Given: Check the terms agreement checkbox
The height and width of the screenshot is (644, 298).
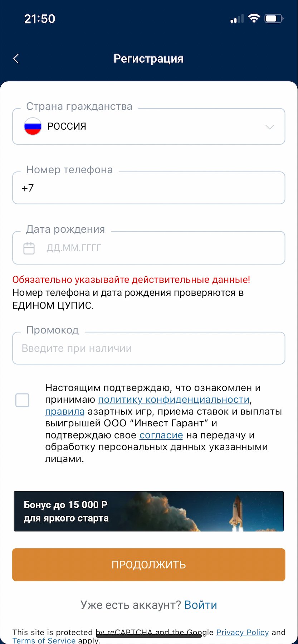Looking at the screenshot, I should click(22, 400).
